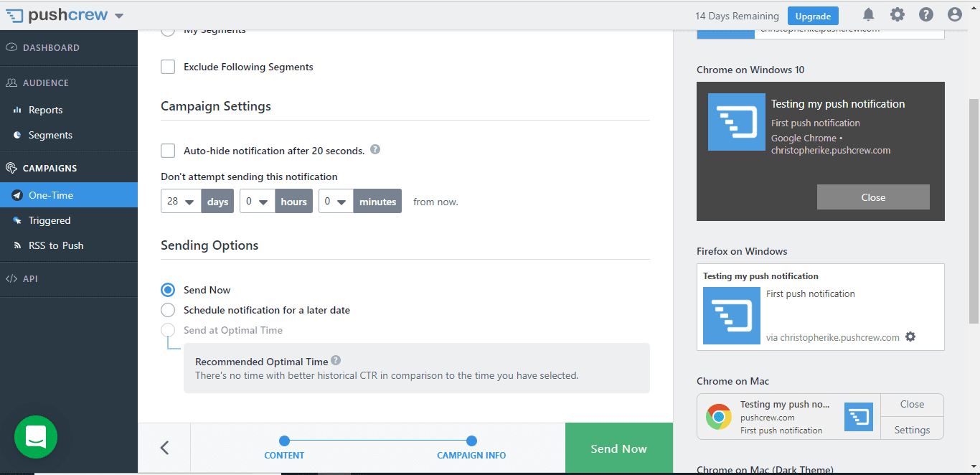Image resolution: width=980 pixels, height=475 pixels.
Task: Click Settings in Chrome on Mac preview
Action: 913,430
